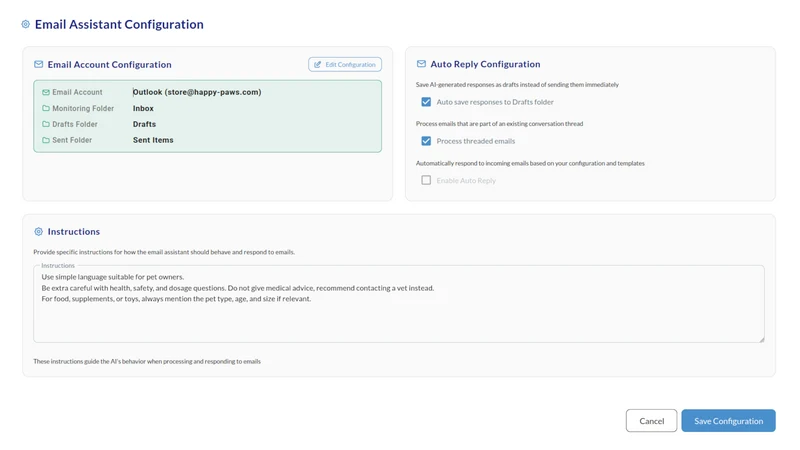Grab the resize handle of Instructions box
The height and width of the screenshot is (450, 800).
coord(761,339)
